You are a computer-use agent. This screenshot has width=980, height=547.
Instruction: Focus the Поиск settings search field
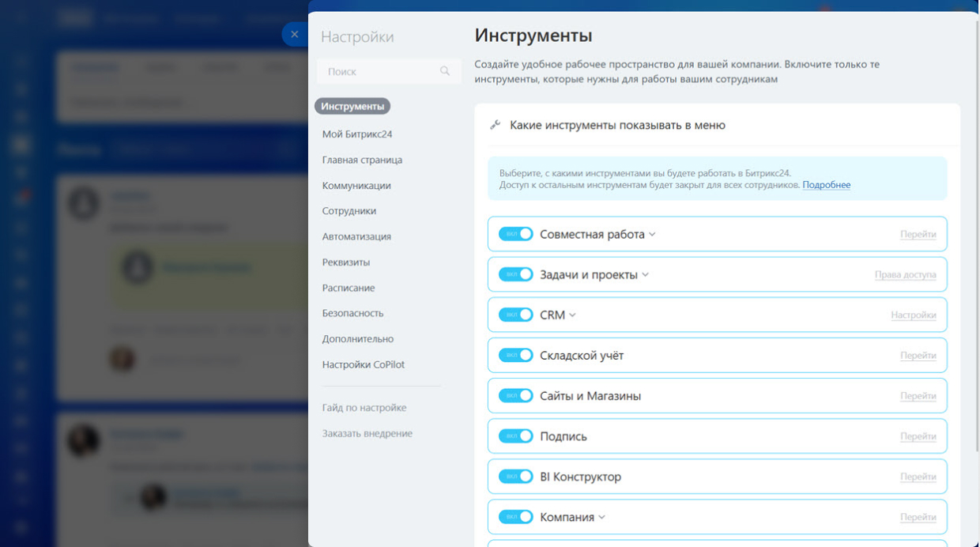click(x=389, y=71)
